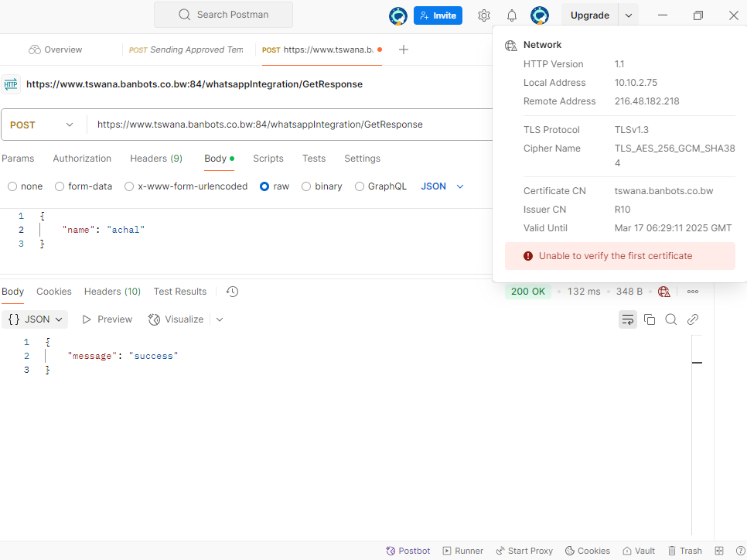Viewport: 747px width, 560px height.
Task: Open the settings gear icon
Action: (484, 15)
